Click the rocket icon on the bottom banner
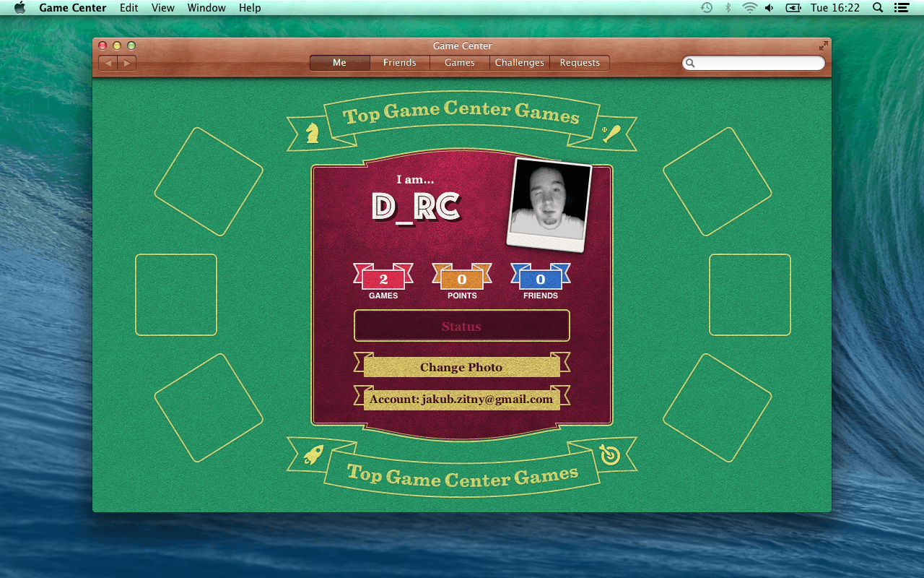Screen dimensions: 924x578 coord(313,454)
